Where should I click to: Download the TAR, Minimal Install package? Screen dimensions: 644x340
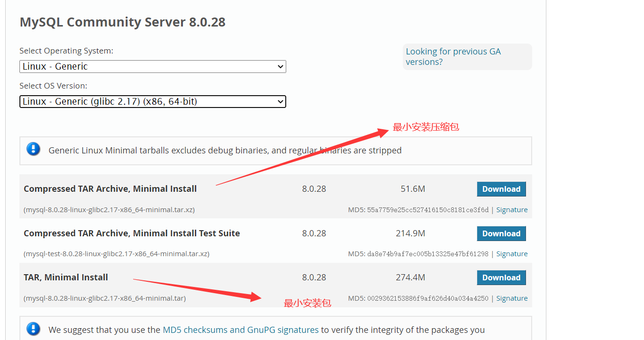[x=501, y=277]
